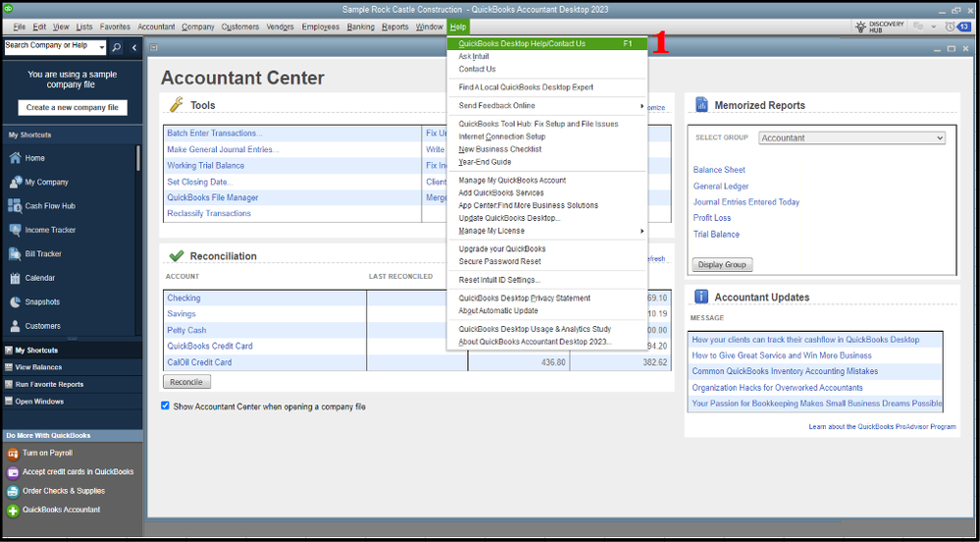980x542 pixels.
Task: Click the search magnifier icon
Action: click(x=116, y=46)
